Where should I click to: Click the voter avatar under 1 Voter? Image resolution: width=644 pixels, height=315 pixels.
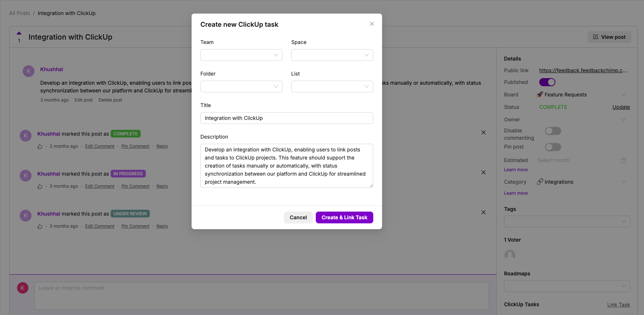[x=510, y=255]
